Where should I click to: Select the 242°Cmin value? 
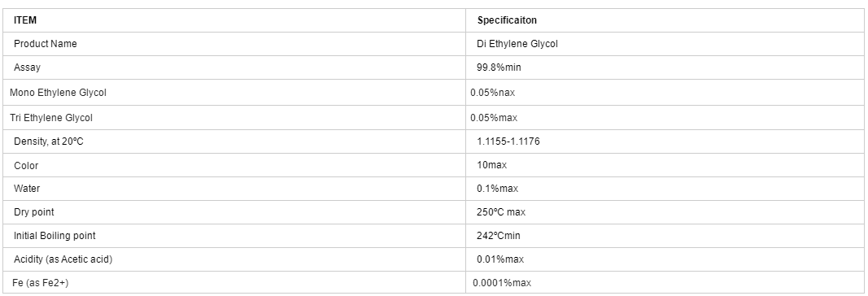(x=498, y=236)
